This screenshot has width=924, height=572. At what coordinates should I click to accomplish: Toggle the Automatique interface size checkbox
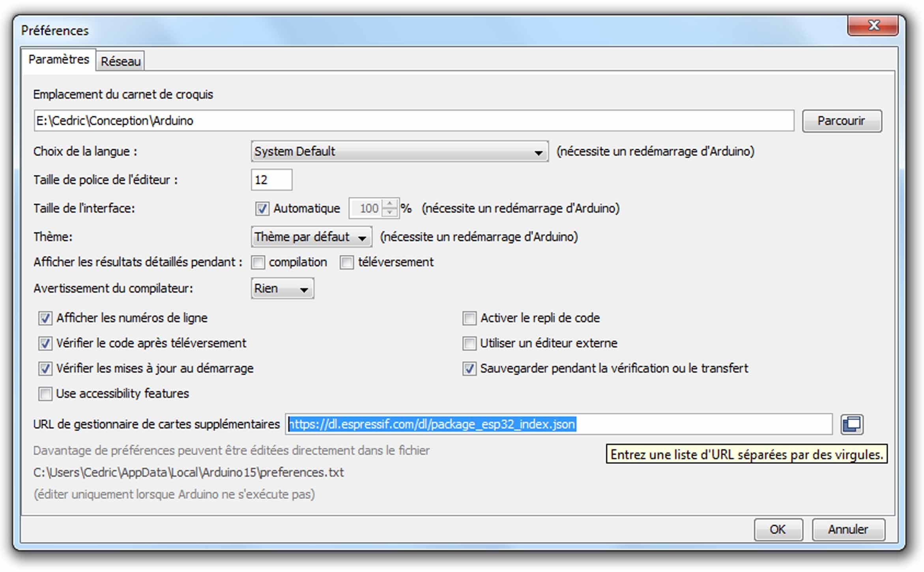262,208
